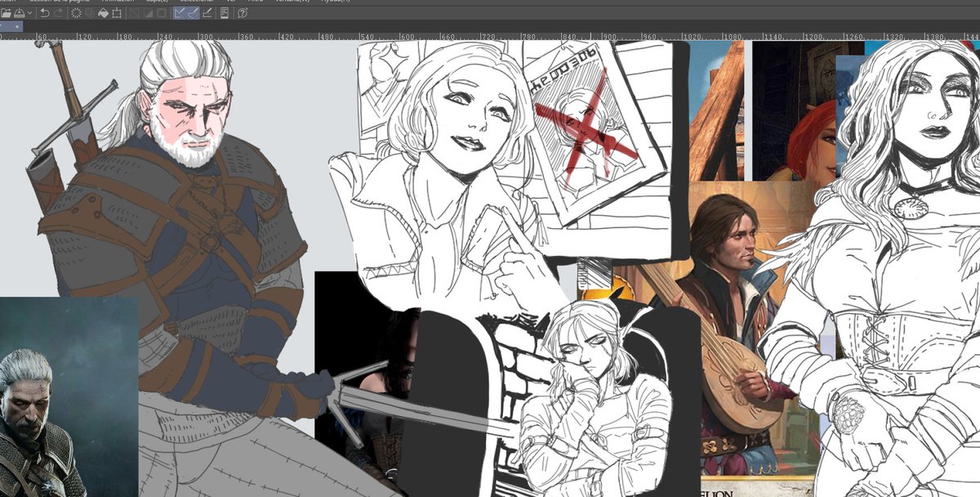The image size is (980, 497).
Task: Save the canvas with the Save icon
Action: point(20,13)
